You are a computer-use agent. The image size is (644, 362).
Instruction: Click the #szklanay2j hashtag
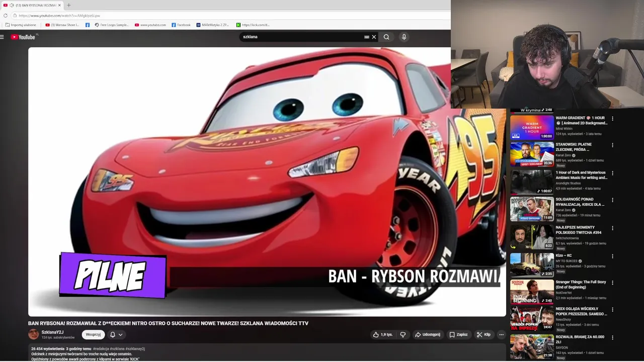135,348
